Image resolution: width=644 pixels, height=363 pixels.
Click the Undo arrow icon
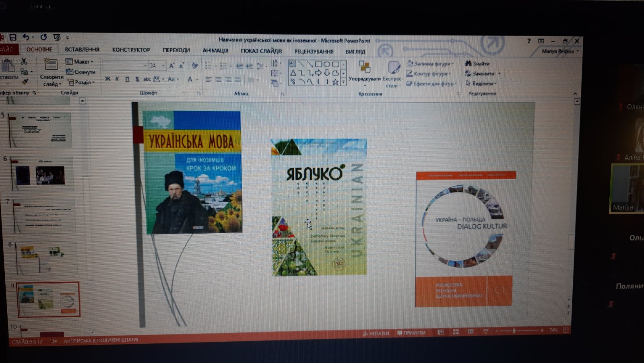click(x=26, y=37)
